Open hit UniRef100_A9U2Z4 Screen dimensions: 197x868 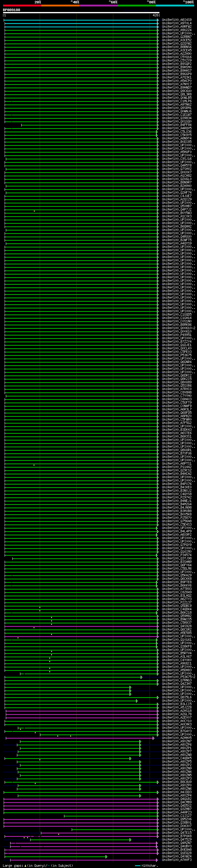point(177,30)
